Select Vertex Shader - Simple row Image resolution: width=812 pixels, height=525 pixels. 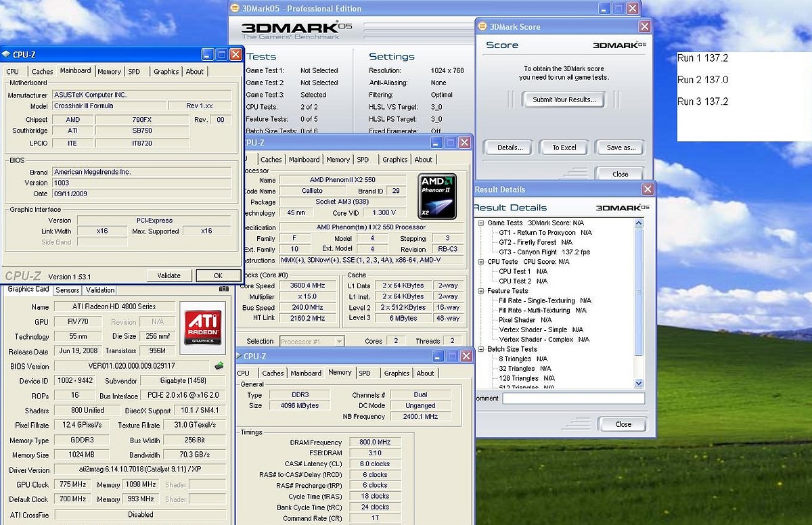click(x=541, y=329)
